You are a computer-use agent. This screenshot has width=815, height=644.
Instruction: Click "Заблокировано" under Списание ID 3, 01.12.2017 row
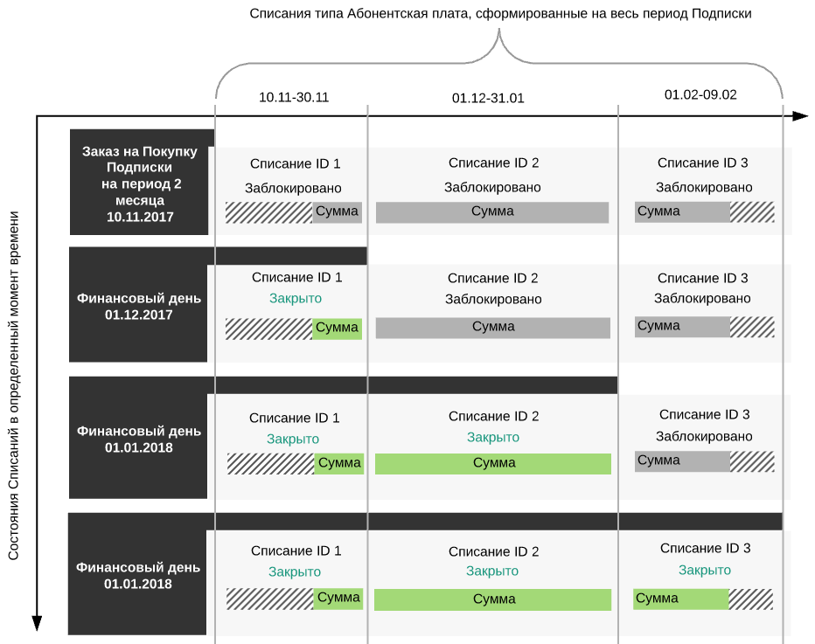702,299
